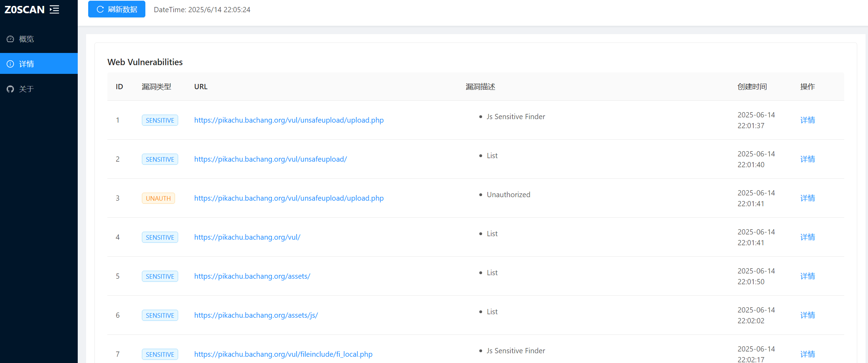Click the DateTime: 2025/6/14 22:05:24 text
The height and width of the screenshot is (363, 868).
[x=202, y=10]
